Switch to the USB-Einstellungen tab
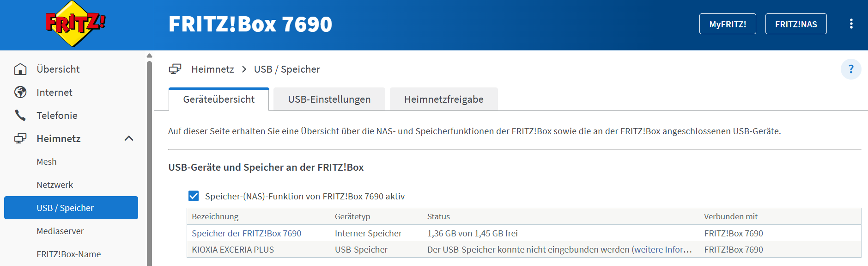Screen dimensions: 868x266 pos(329,99)
